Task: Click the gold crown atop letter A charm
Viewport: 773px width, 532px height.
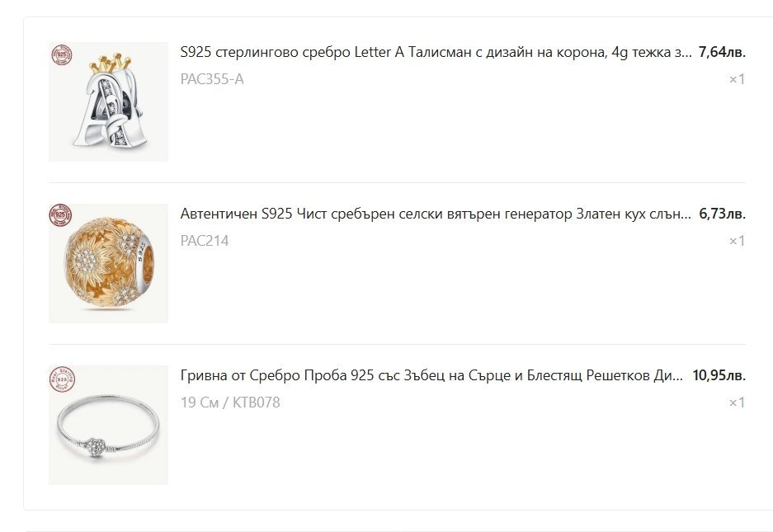Action: (111, 62)
